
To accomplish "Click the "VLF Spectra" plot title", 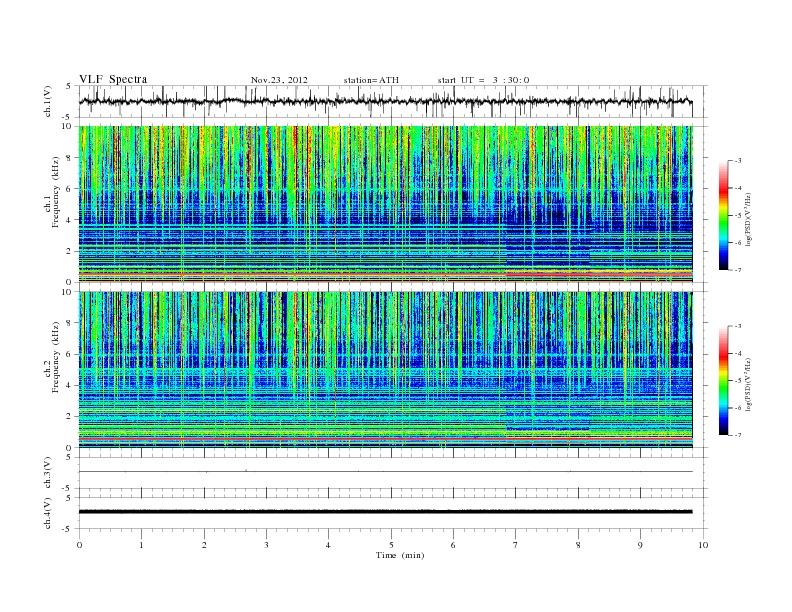I will click(113, 79).
